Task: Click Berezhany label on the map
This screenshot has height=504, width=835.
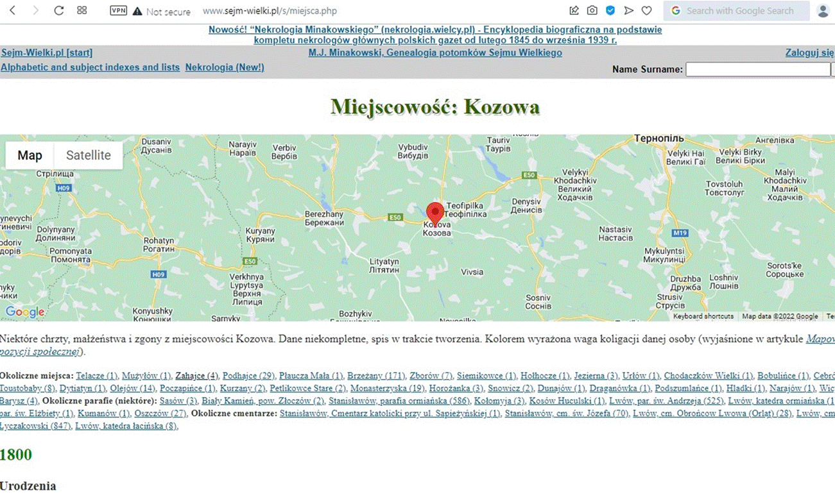Action: click(x=324, y=218)
